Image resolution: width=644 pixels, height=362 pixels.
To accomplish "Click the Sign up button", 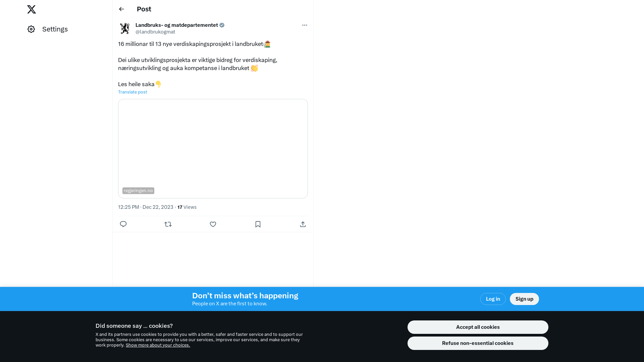I will pos(524,299).
